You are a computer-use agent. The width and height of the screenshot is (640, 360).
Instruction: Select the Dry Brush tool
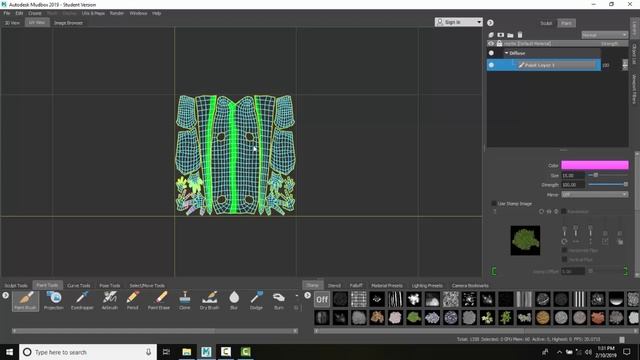pos(209,301)
